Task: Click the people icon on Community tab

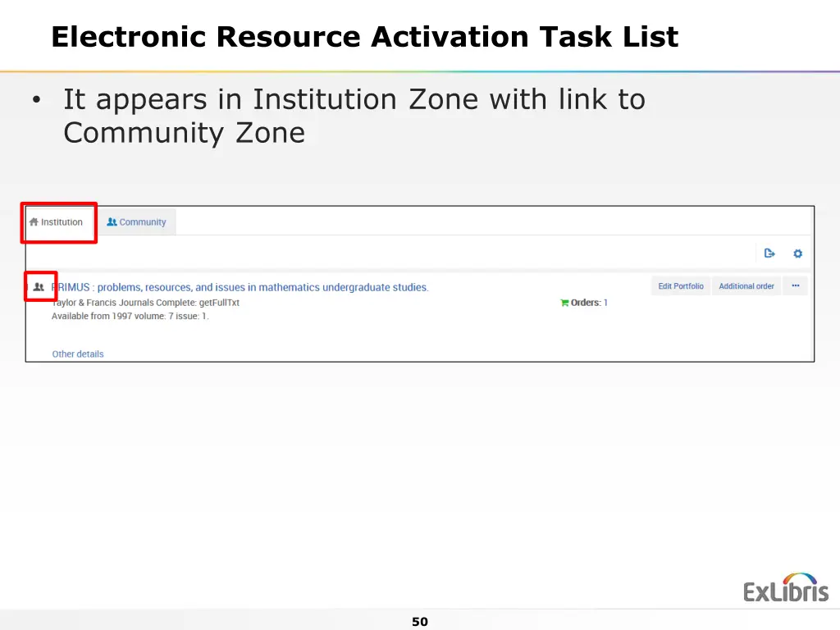Action: (112, 221)
